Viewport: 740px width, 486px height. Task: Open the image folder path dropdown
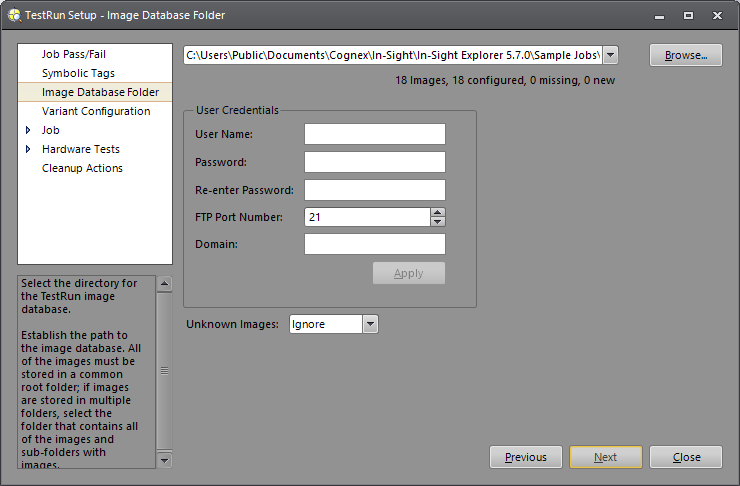tap(610, 55)
